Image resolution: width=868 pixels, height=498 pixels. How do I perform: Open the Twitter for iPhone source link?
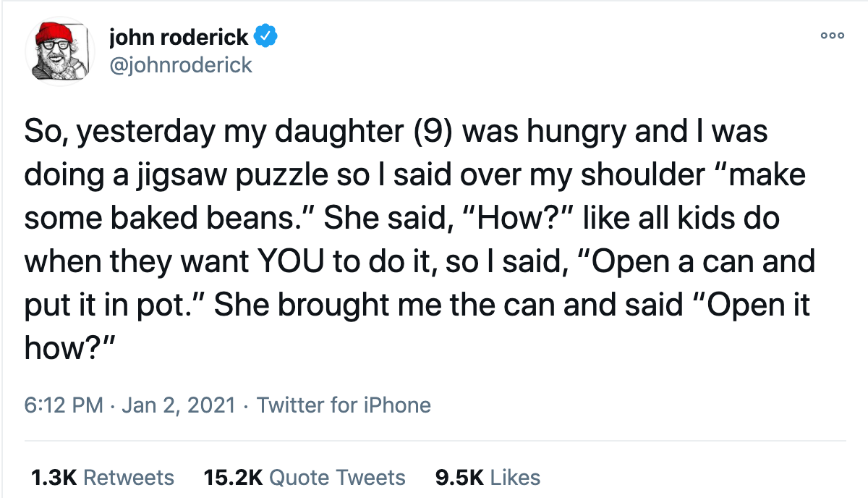point(344,405)
